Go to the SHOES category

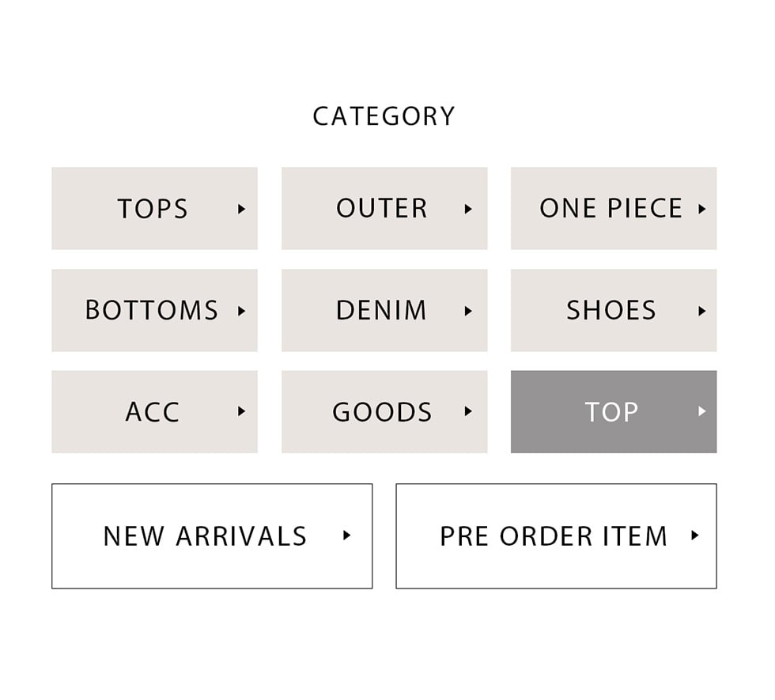tap(611, 311)
